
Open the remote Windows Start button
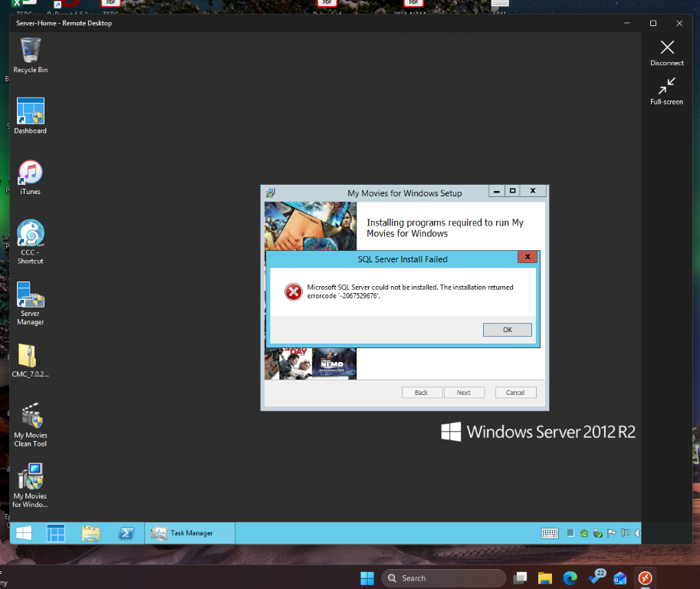(x=24, y=533)
